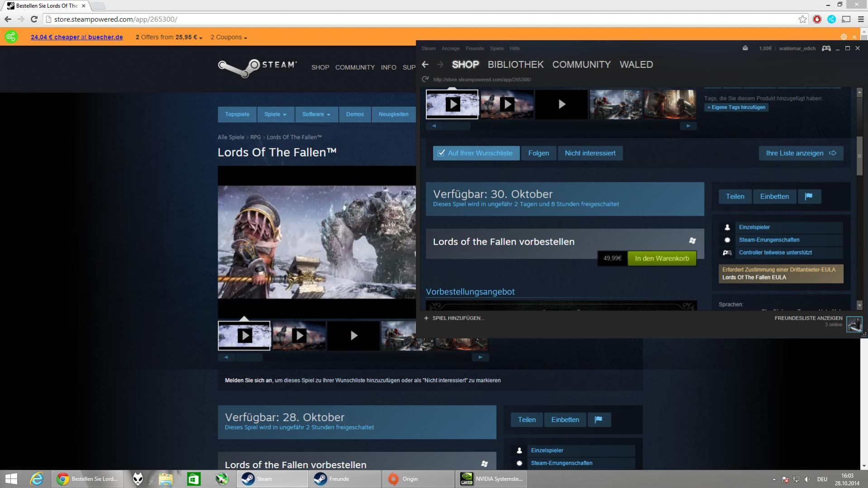Expand the Spiele dropdown
This screenshot has height=488, width=868.
(275, 114)
